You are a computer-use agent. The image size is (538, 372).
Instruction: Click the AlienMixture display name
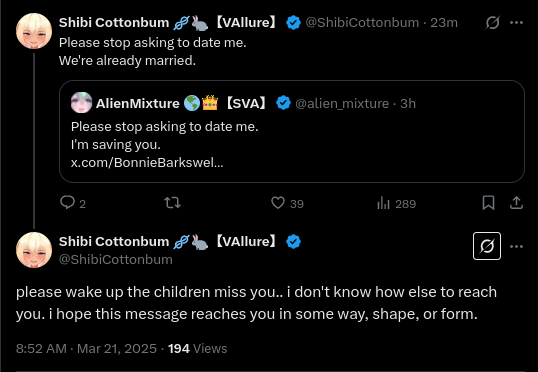click(137, 103)
